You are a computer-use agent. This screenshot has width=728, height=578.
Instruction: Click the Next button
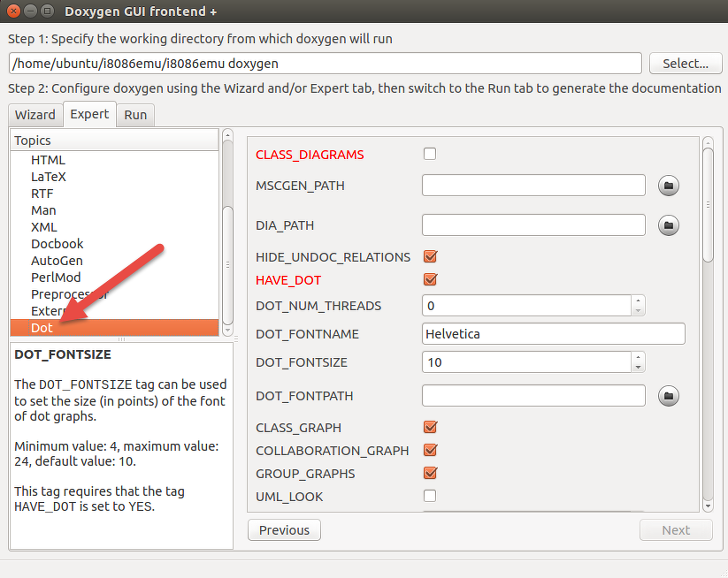pyautogui.click(x=676, y=530)
